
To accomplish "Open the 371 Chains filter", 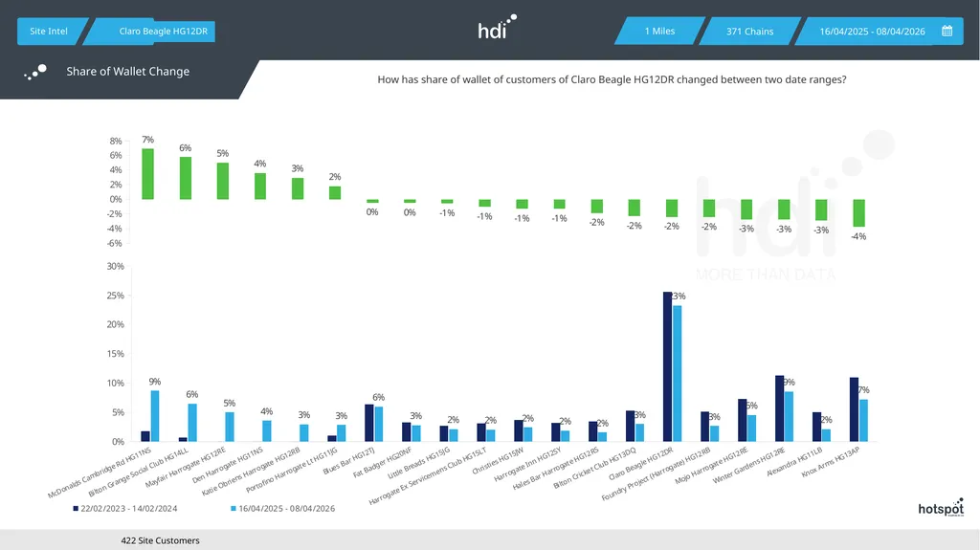I will click(x=749, y=32).
